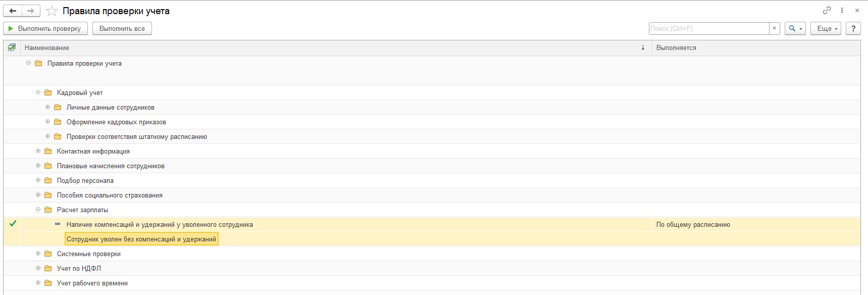Click the Выполнить все button
This screenshot has width=868, height=295.
pyautogui.click(x=122, y=28)
